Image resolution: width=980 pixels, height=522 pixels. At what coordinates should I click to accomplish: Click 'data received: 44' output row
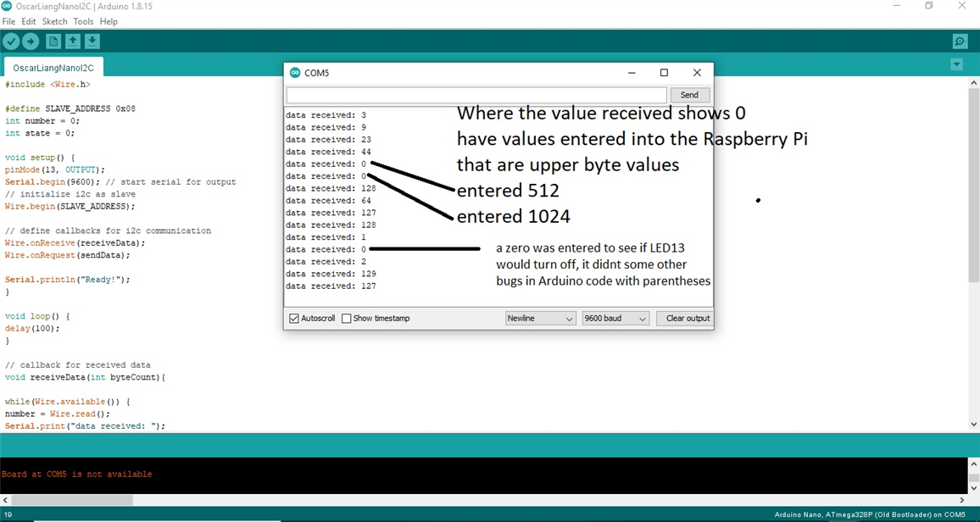(328, 152)
